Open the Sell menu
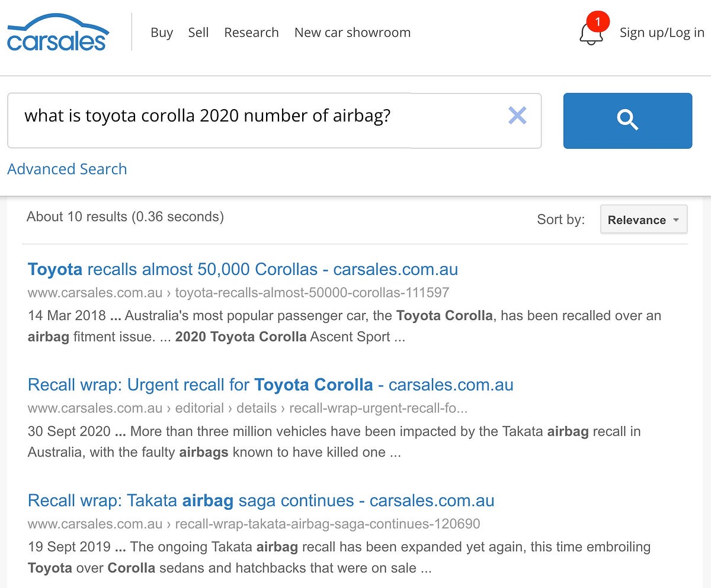Screen dimensions: 711x588 pos(198,33)
